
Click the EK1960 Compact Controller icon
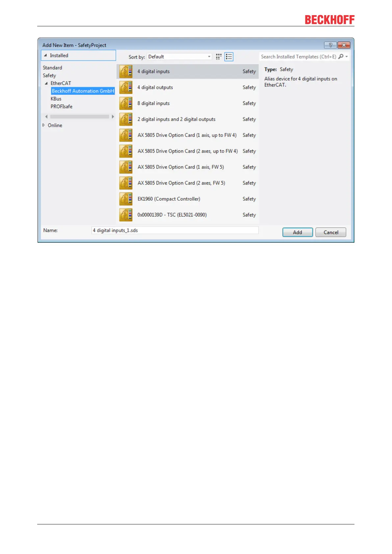[126, 199]
